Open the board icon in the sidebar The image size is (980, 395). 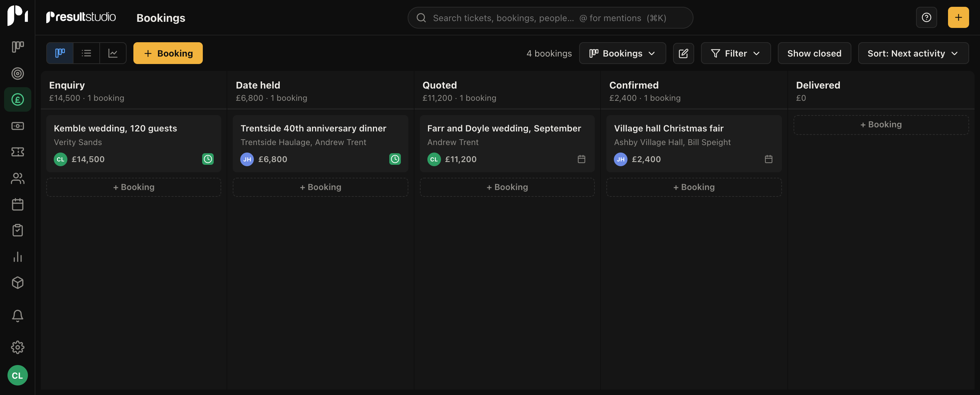[17, 47]
